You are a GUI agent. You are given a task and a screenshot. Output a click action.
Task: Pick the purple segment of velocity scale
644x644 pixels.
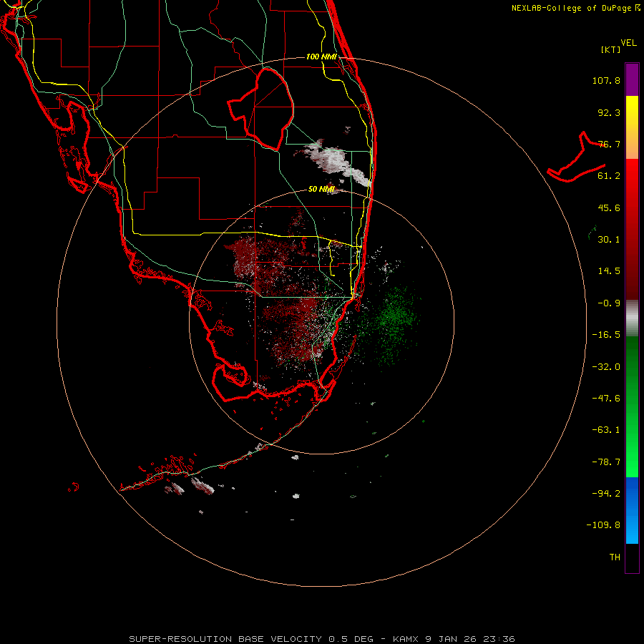pyautogui.click(x=632, y=79)
